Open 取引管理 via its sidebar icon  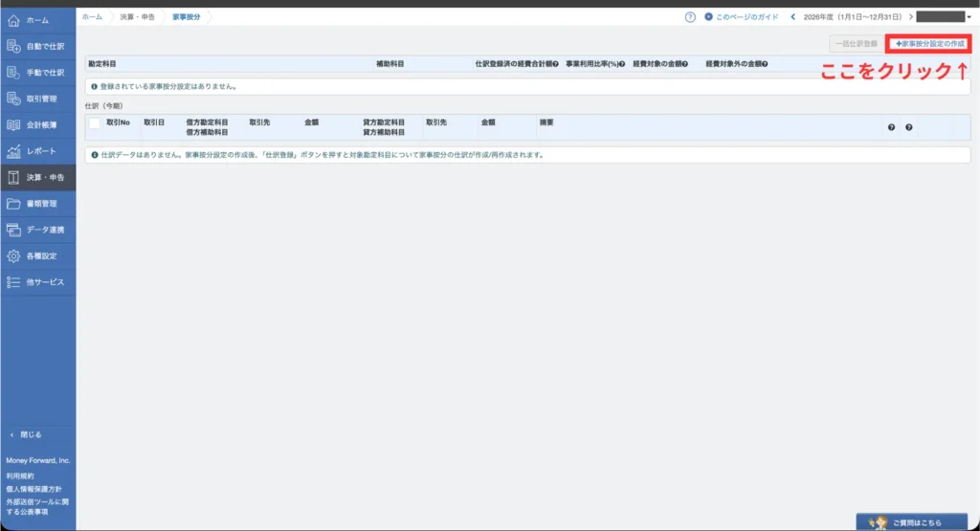point(13,99)
